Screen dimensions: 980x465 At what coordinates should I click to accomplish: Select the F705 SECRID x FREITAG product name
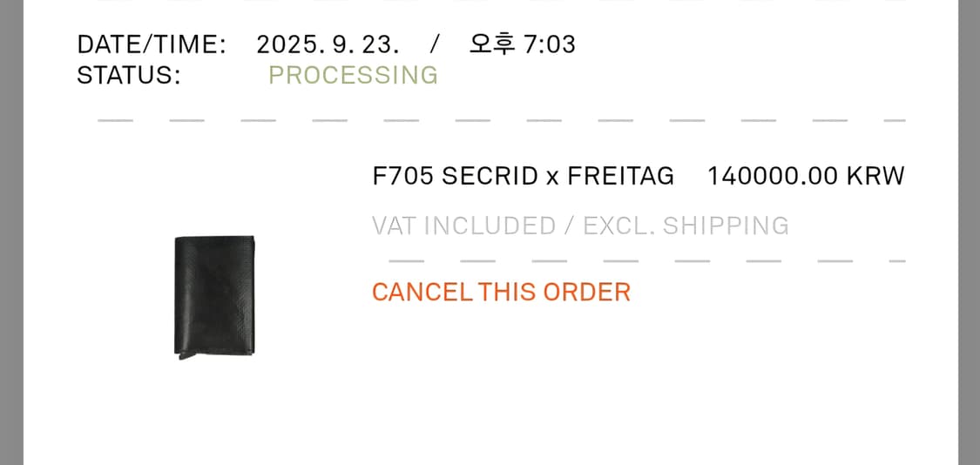523,176
